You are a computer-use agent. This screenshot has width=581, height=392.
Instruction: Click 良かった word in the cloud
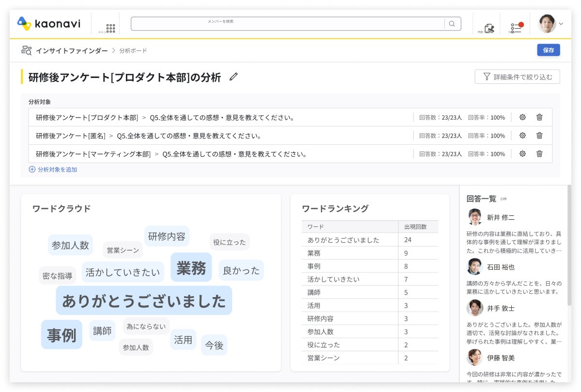[x=241, y=270]
